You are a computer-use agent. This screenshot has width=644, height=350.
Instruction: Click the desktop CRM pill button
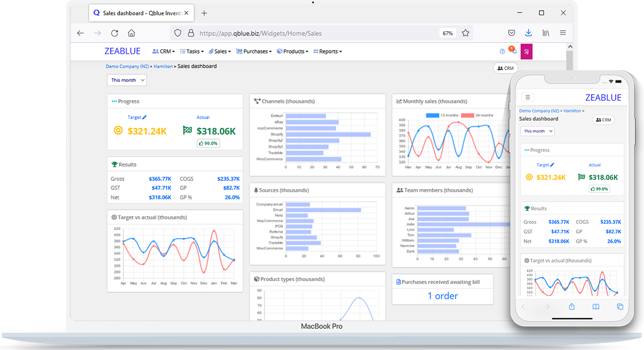(x=506, y=68)
